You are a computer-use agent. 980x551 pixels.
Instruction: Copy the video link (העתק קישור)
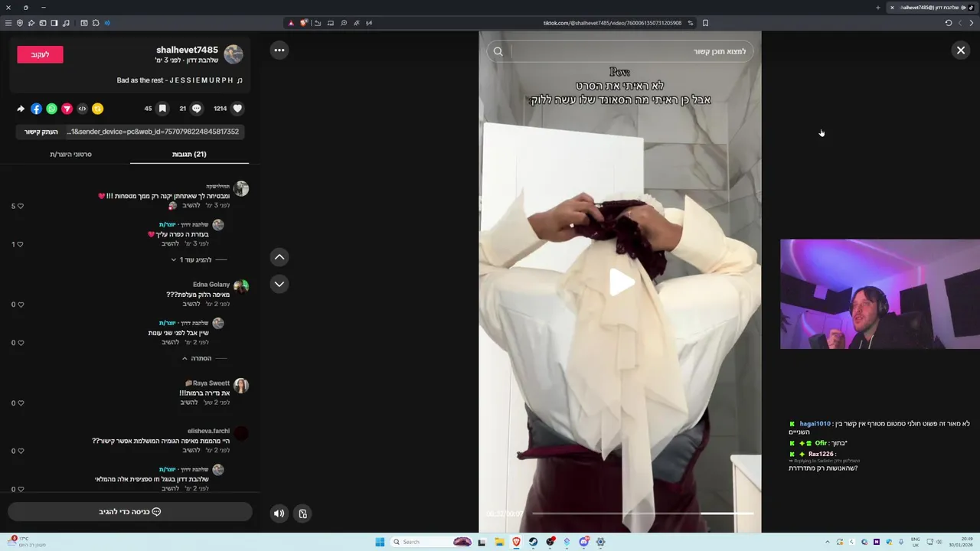(41, 132)
